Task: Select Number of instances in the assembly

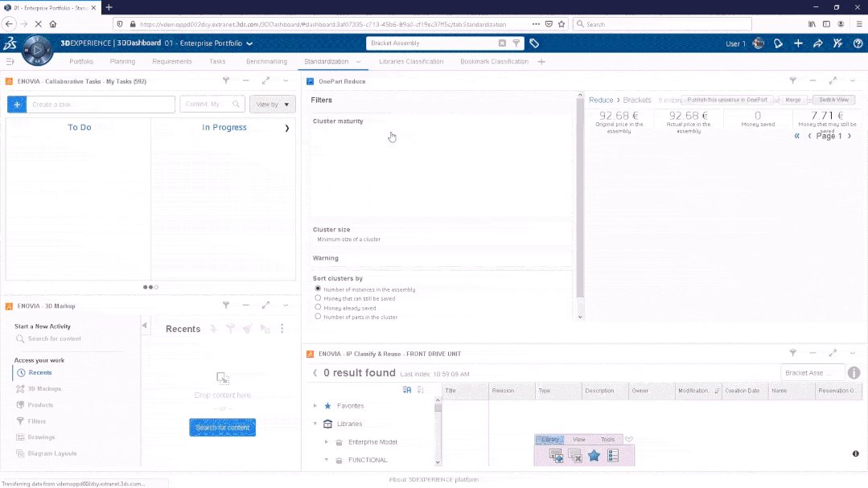Action: click(x=318, y=289)
